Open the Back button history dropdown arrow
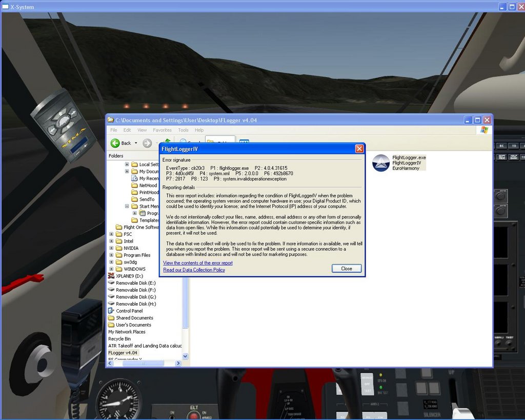525x420 pixels. coord(136,143)
